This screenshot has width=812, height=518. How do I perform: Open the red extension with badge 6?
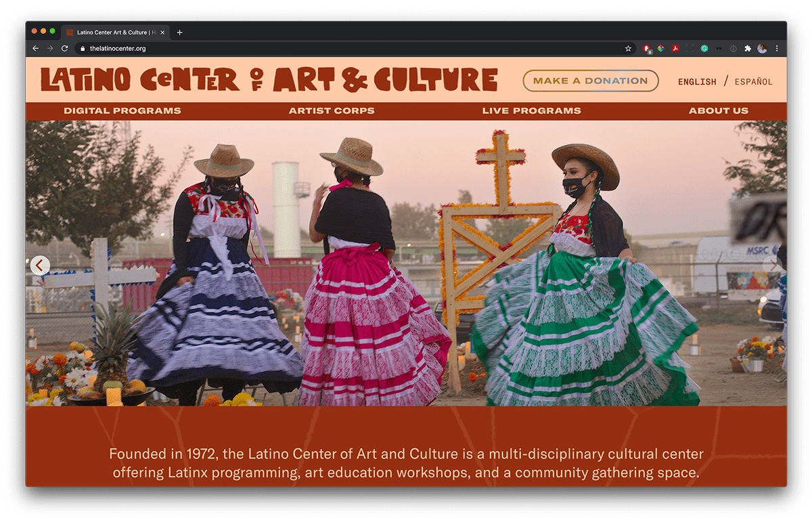click(647, 49)
